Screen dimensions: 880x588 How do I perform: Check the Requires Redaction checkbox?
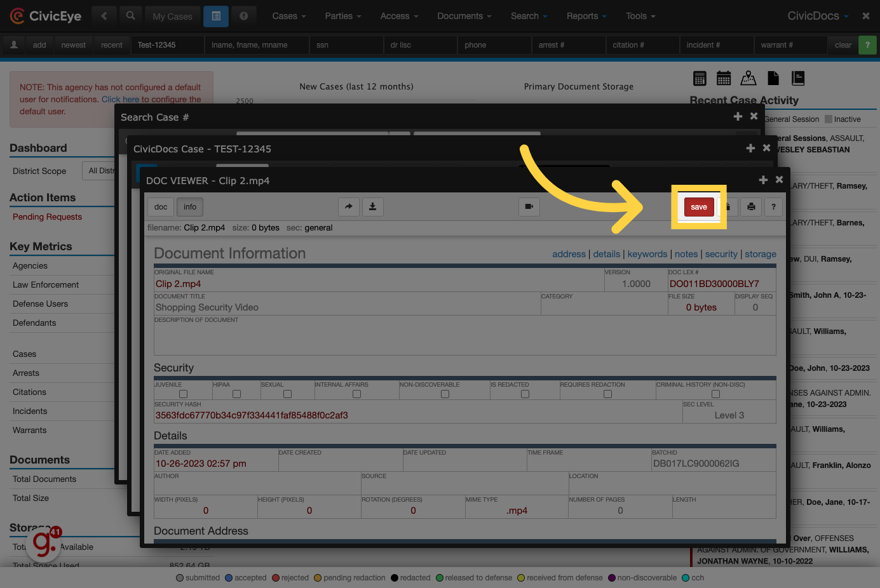[607, 394]
